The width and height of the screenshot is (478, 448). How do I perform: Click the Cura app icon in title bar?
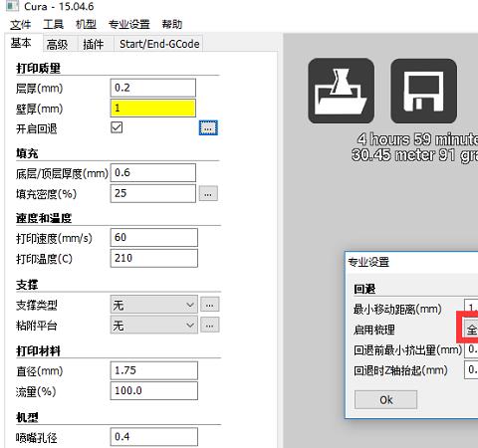pos(13,6)
